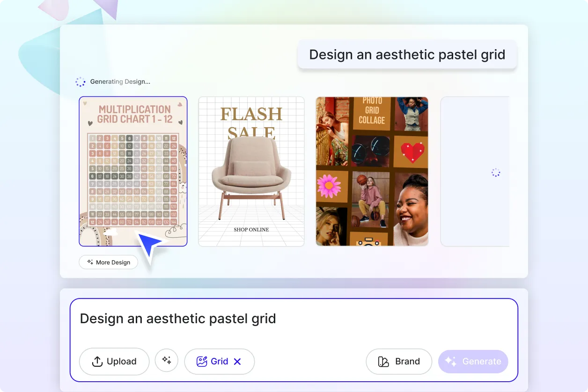Select the Photo Grid Collage design thumbnail
The height and width of the screenshot is (392, 588).
[x=372, y=171]
